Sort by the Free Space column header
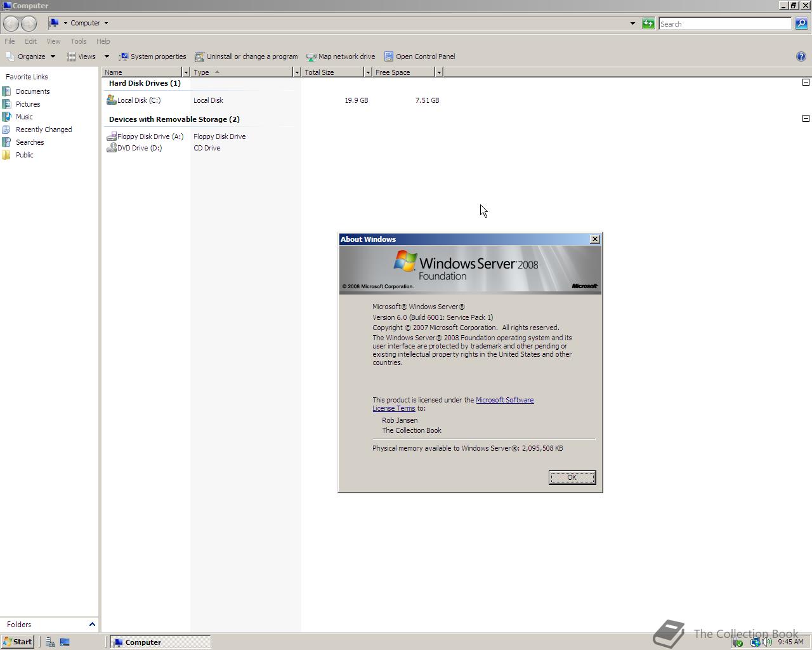The height and width of the screenshot is (650, 812). [x=403, y=72]
